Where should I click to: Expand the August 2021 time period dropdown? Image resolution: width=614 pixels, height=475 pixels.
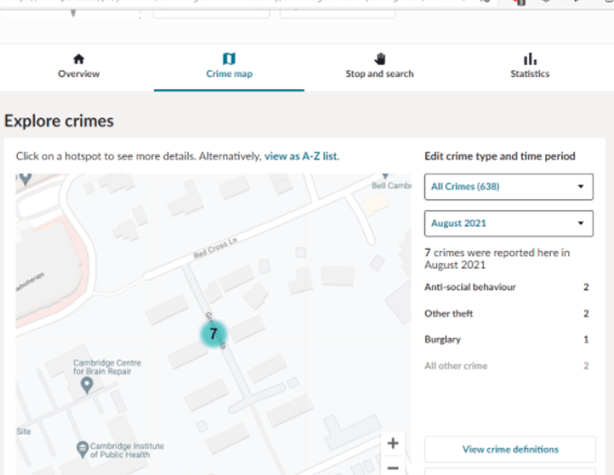509,223
